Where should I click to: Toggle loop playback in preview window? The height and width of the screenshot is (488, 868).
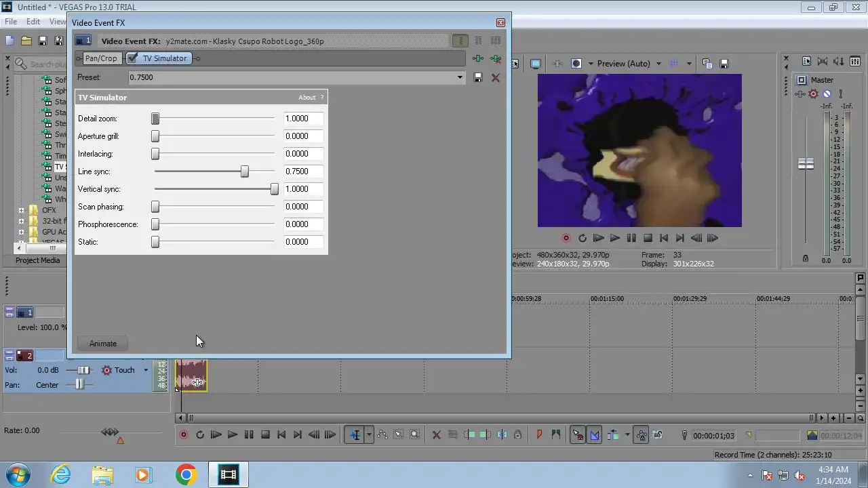pyautogui.click(x=583, y=238)
